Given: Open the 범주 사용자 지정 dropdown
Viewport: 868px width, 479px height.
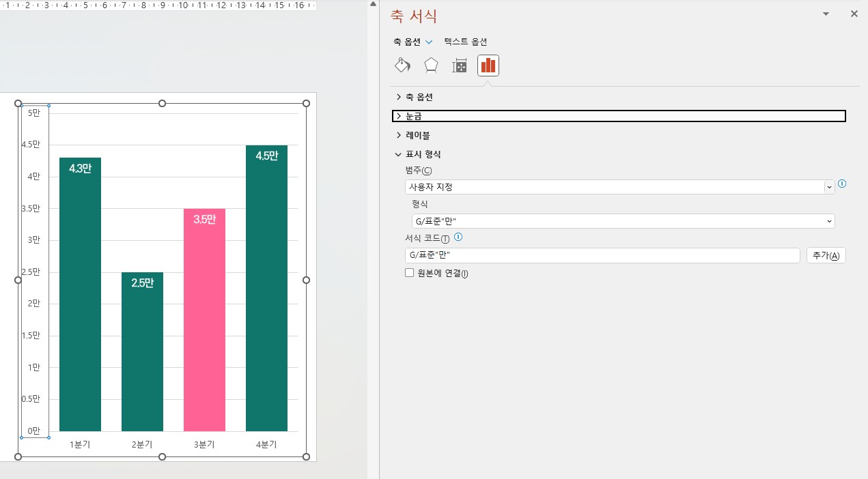Looking at the screenshot, I should pos(619,187).
